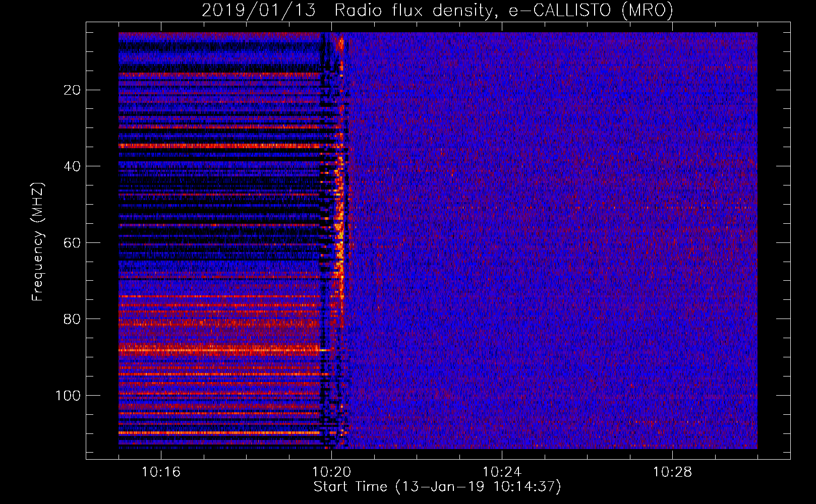The height and width of the screenshot is (504, 816).
Task: Click the plot title "Radio flux density, e-CALLISTO (MRO)"
Action: pyautogui.click(x=504, y=10)
